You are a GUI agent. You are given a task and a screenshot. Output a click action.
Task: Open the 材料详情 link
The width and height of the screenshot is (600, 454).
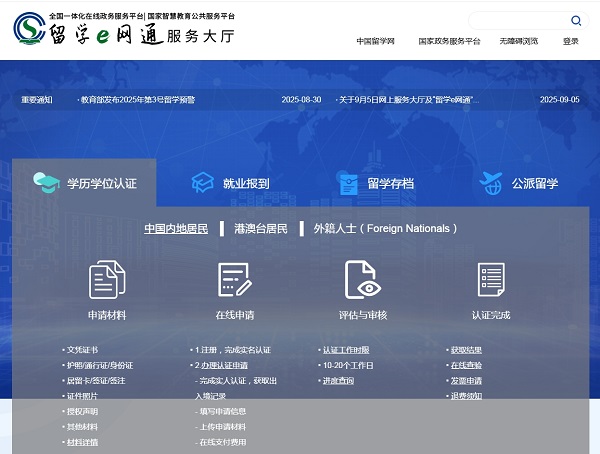tap(82, 442)
